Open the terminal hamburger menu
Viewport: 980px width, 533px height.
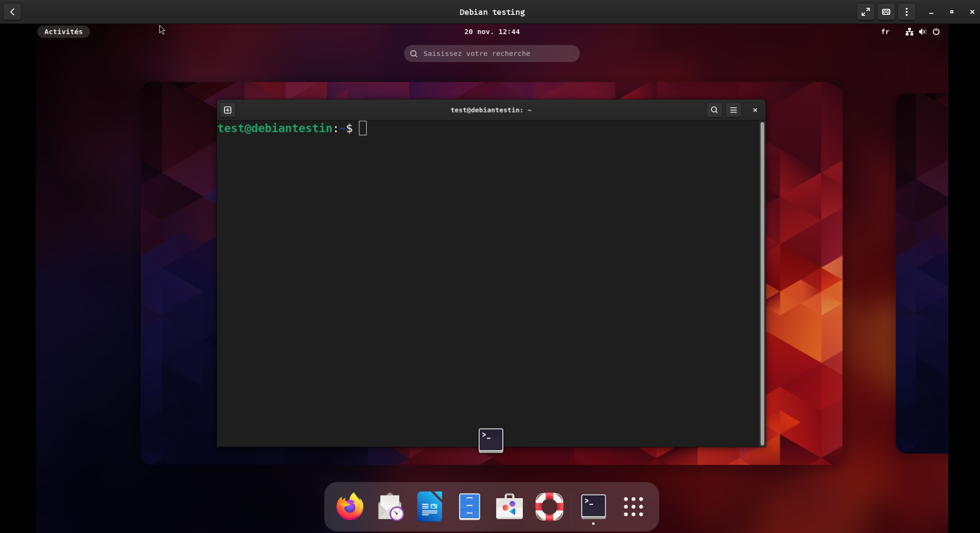733,110
